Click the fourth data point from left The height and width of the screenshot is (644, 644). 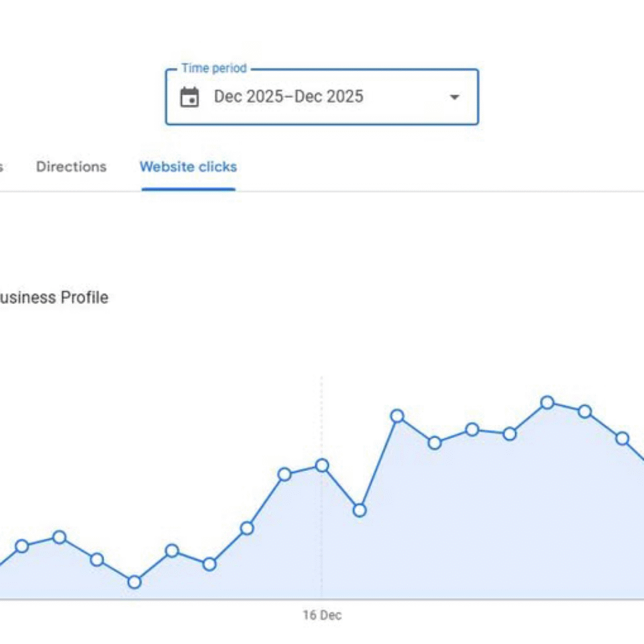134,582
